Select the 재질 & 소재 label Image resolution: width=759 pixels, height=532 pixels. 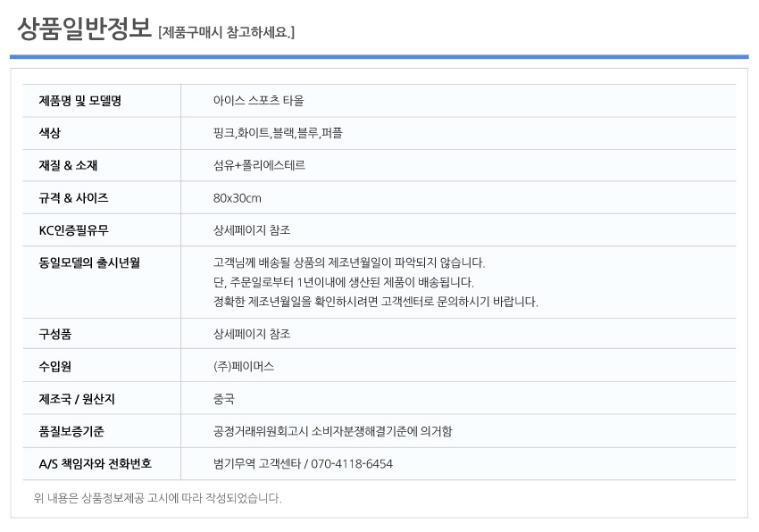tap(68, 165)
